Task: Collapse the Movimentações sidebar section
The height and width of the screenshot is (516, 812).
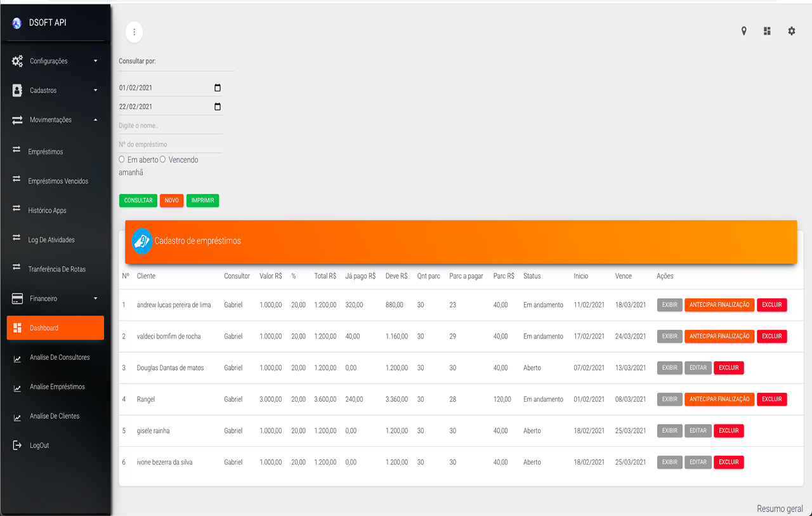Action: pyautogui.click(x=56, y=120)
